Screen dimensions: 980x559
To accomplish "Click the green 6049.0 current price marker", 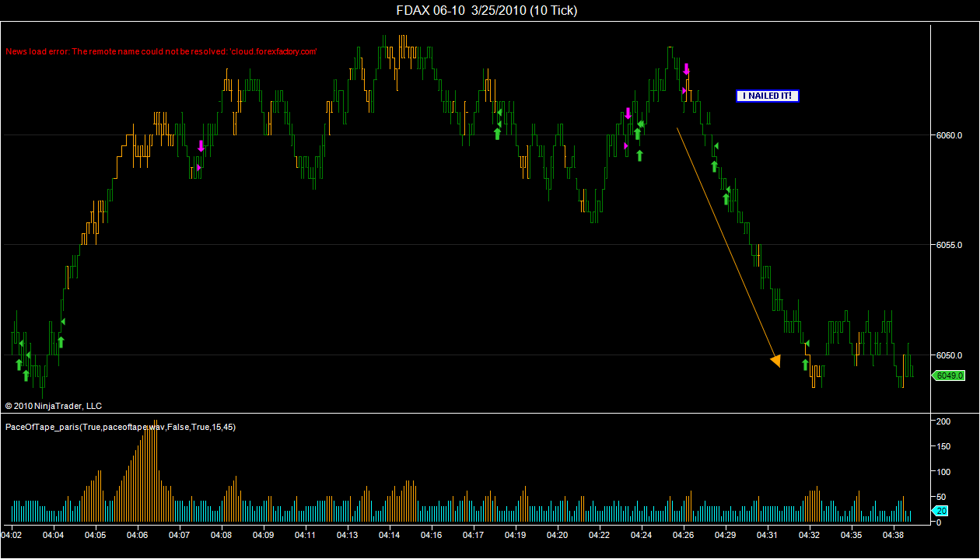I will click(949, 376).
